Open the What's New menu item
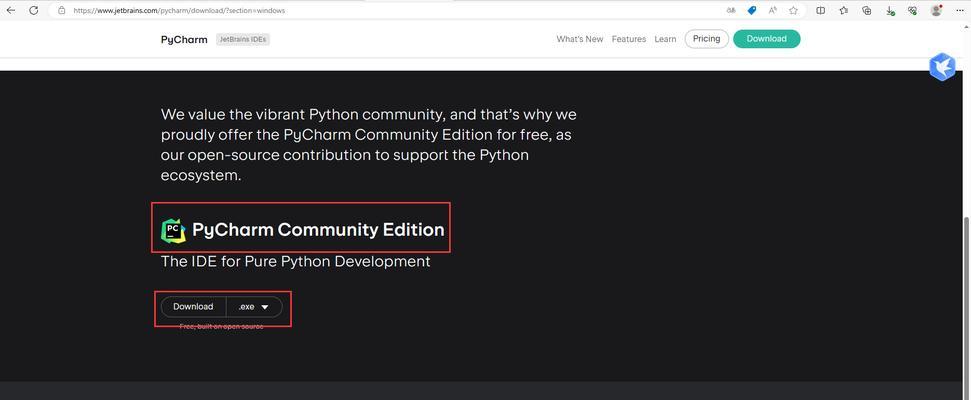Image resolution: width=971 pixels, height=400 pixels. [x=580, y=39]
